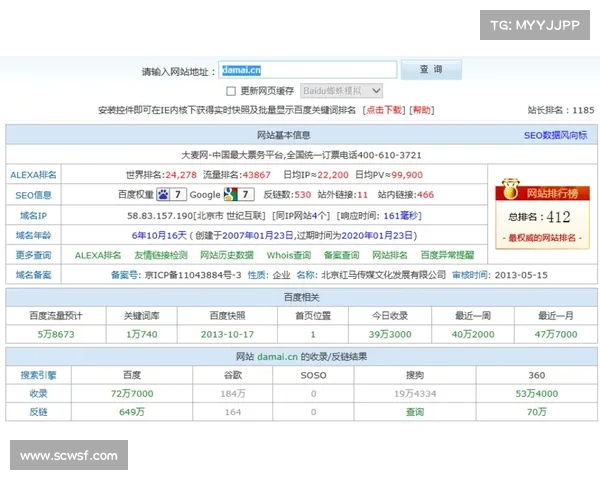The height and width of the screenshot is (480, 600).
Task: Click the 域名备案 row label
Action: 33,275
